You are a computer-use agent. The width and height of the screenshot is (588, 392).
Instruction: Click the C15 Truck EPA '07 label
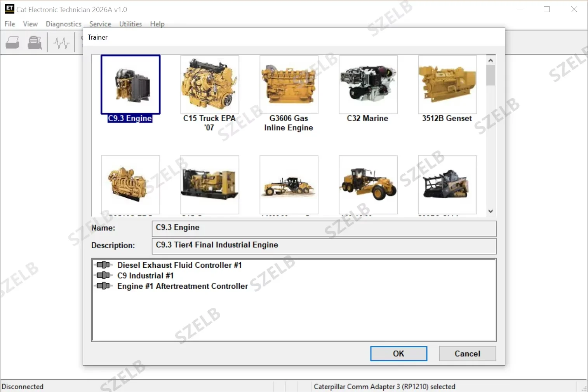click(x=209, y=123)
